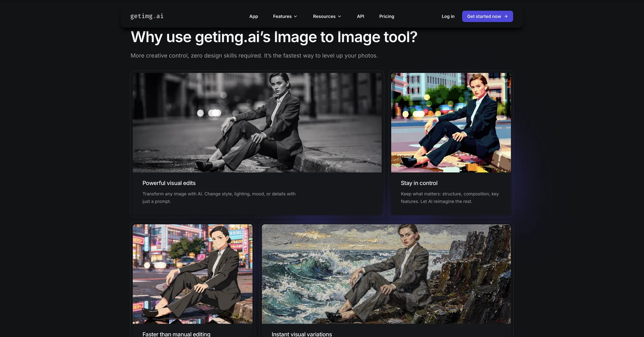644x337 pixels.
Task: Click the chevron icon next to Resources
Action: (340, 16)
